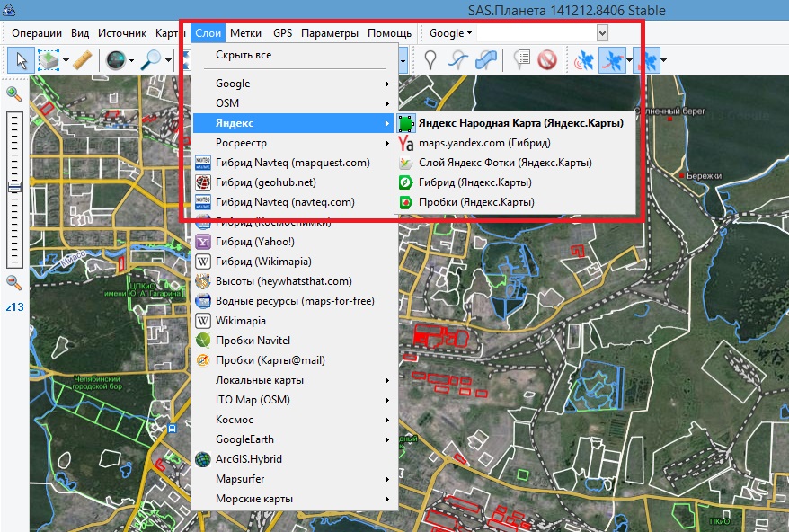Click the Navitel traffic leaf icon
Screen dimensions: 789x532
[203, 341]
